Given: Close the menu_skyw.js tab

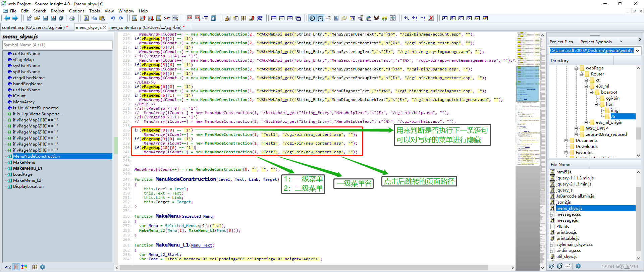Looking at the screenshot, I should (x=104, y=28).
